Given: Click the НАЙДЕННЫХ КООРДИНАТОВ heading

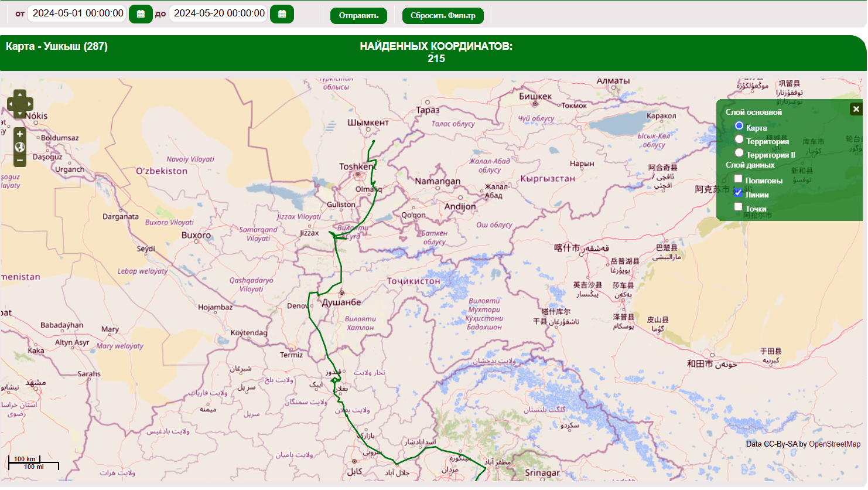Looking at the screenshot, I should point(436,46).
